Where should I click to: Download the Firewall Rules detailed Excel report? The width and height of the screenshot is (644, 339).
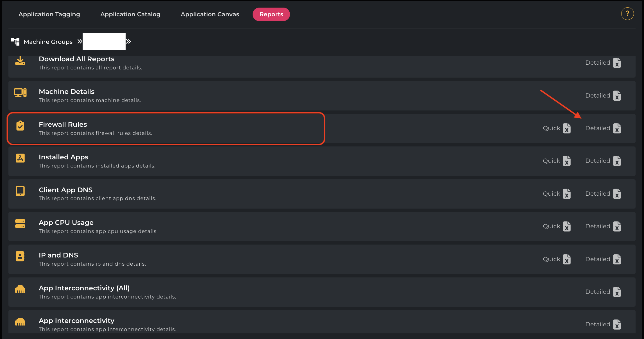[617, 128]
